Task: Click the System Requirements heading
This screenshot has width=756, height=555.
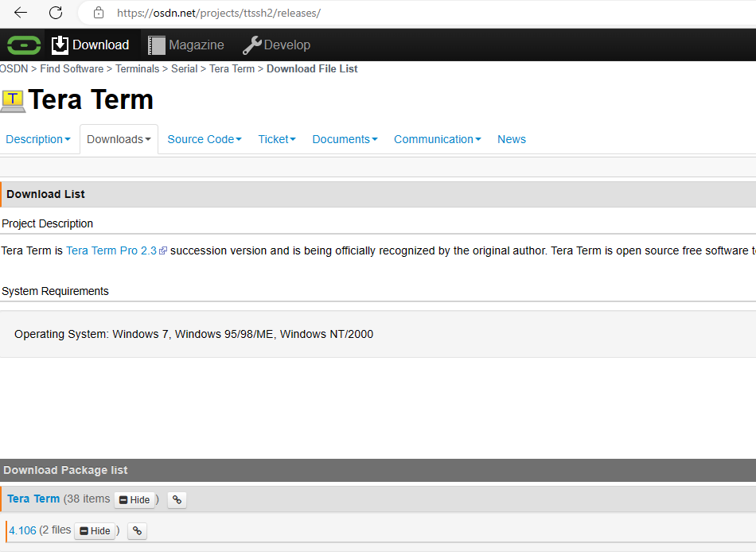Action: pos(55,291)
